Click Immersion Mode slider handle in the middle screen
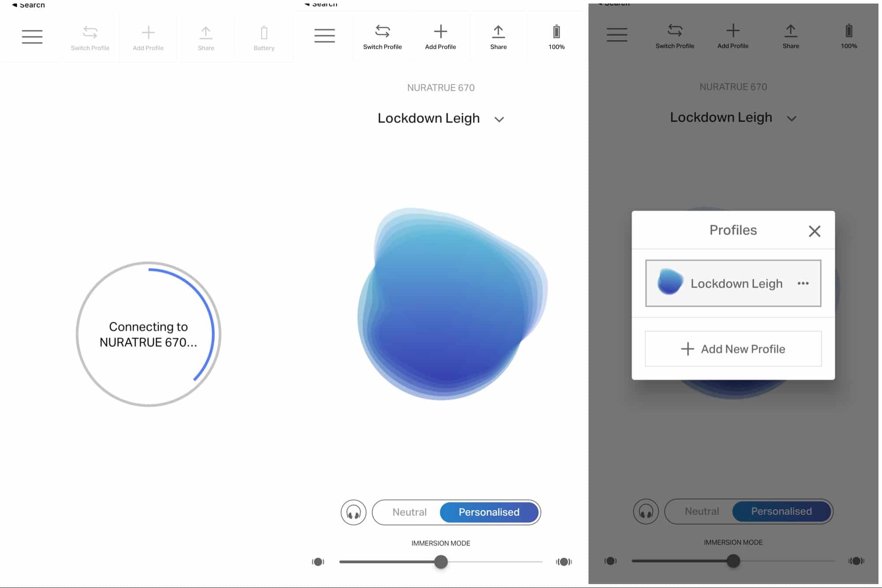The image size is (882, 588). coord(441,562)
